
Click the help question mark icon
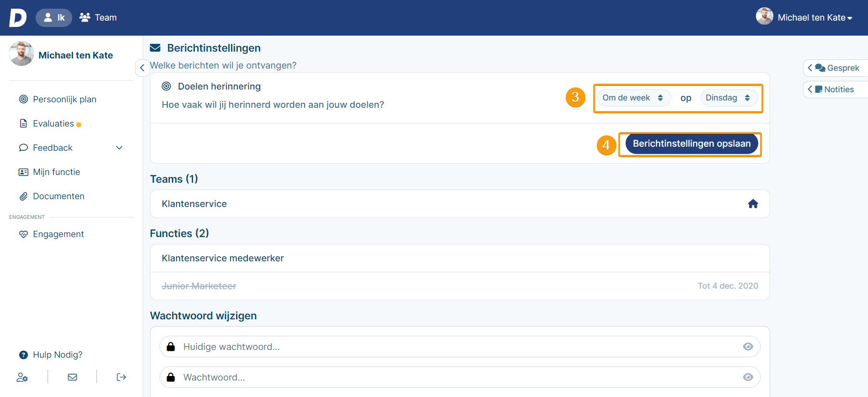click(23, 355)
